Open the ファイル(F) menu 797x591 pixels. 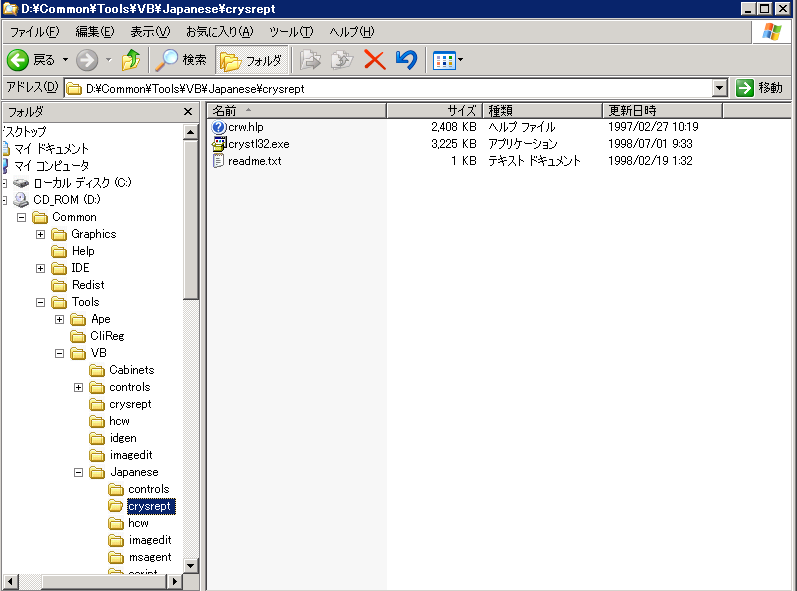(x=35, y=32)
